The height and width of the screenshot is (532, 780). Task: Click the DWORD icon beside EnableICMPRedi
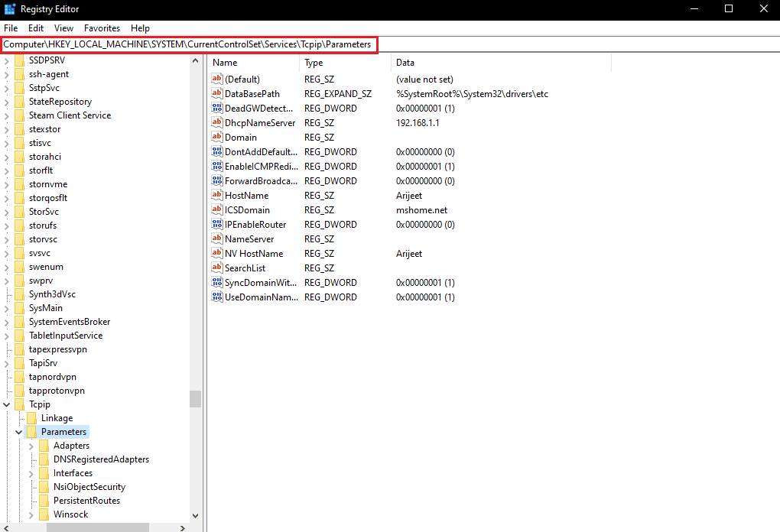(217, 166)
